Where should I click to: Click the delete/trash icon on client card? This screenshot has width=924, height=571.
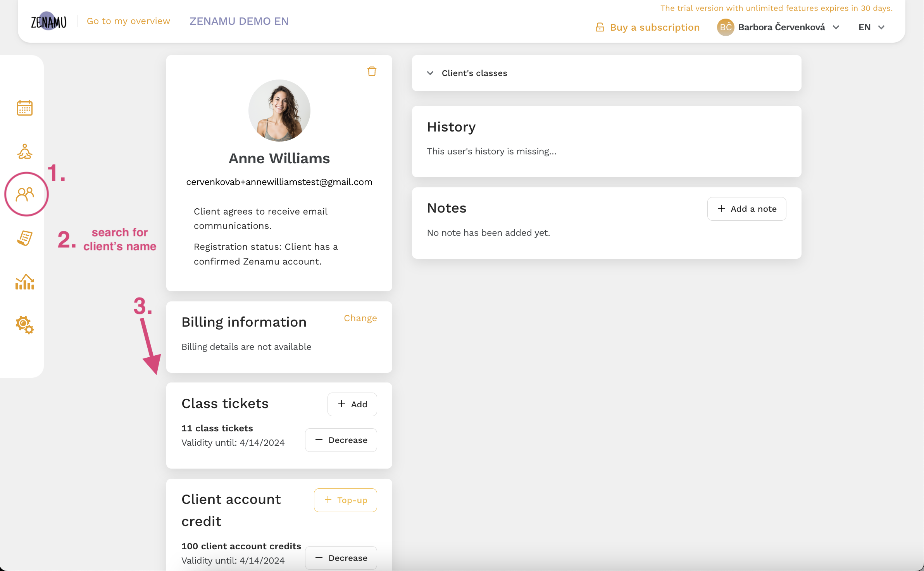372,71
